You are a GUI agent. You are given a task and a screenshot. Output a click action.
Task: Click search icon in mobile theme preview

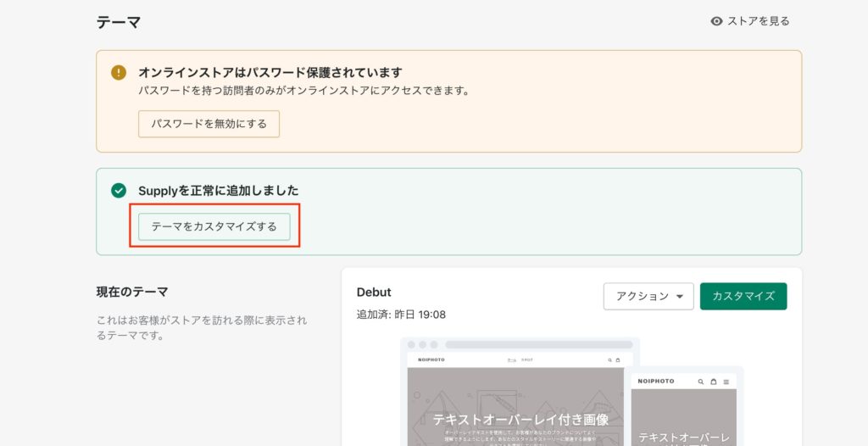click(700, 382)
